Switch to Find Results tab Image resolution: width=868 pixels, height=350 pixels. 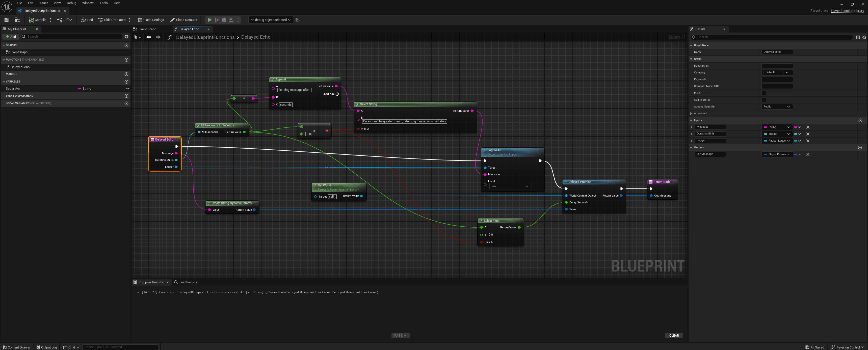point(185,282)
